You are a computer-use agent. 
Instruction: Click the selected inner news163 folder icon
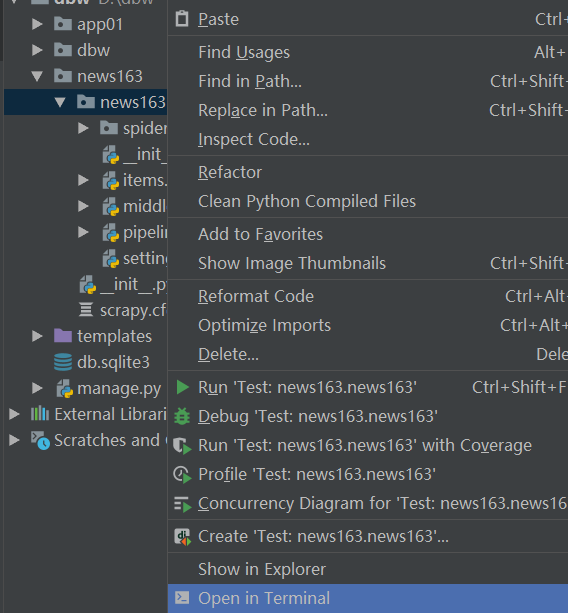tap(86, 102)
